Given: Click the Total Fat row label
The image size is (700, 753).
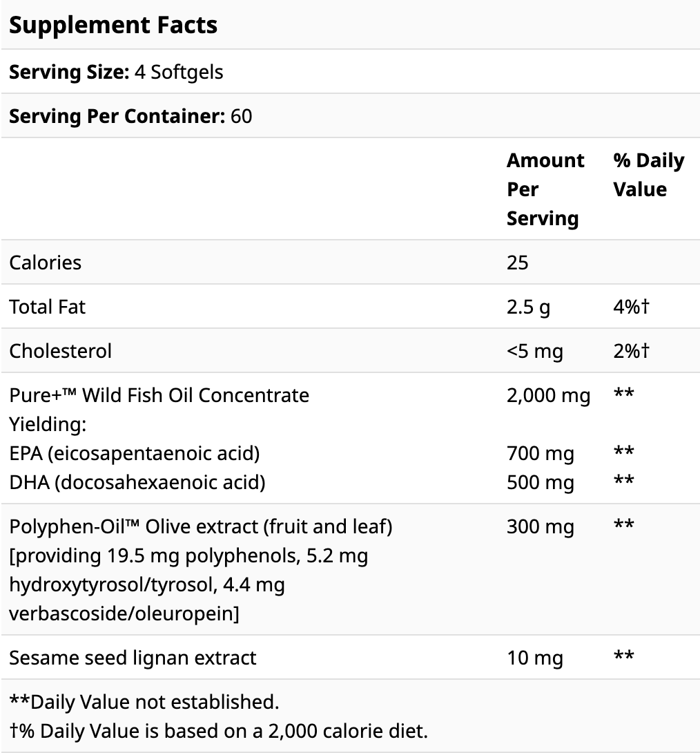Looking at the screenshot, I should click(x=47, y=307).
